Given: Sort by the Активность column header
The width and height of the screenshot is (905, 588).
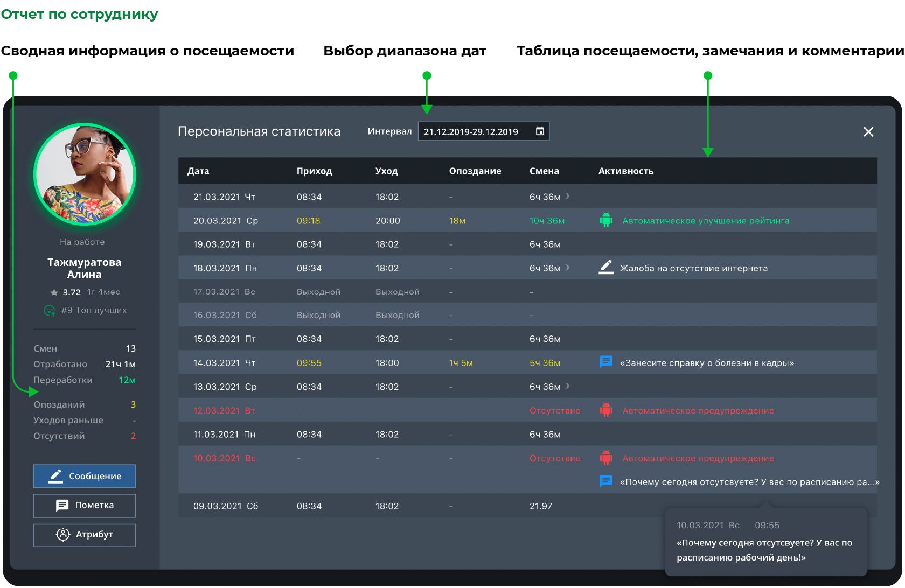Looking at the screenshot, I should tap(626, 171).
